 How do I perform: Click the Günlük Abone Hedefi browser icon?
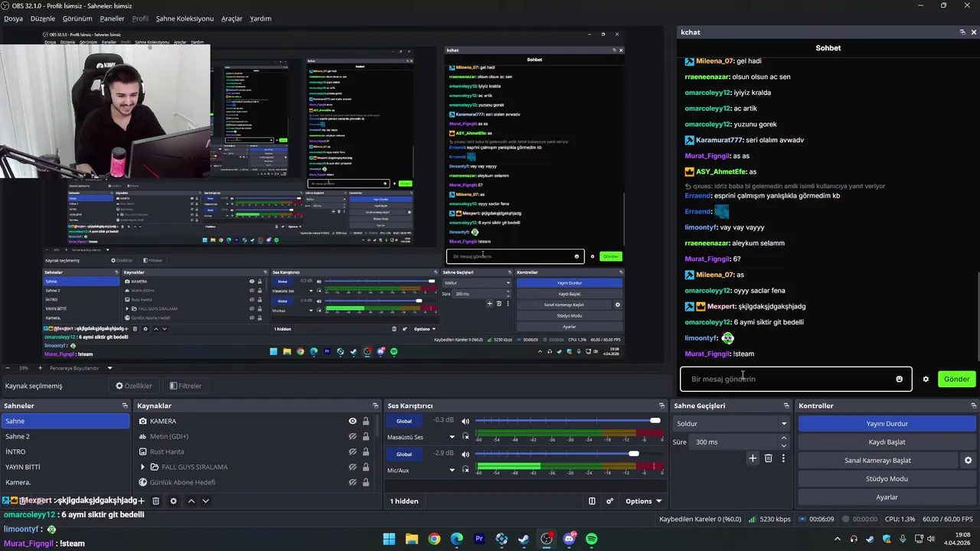143,482
